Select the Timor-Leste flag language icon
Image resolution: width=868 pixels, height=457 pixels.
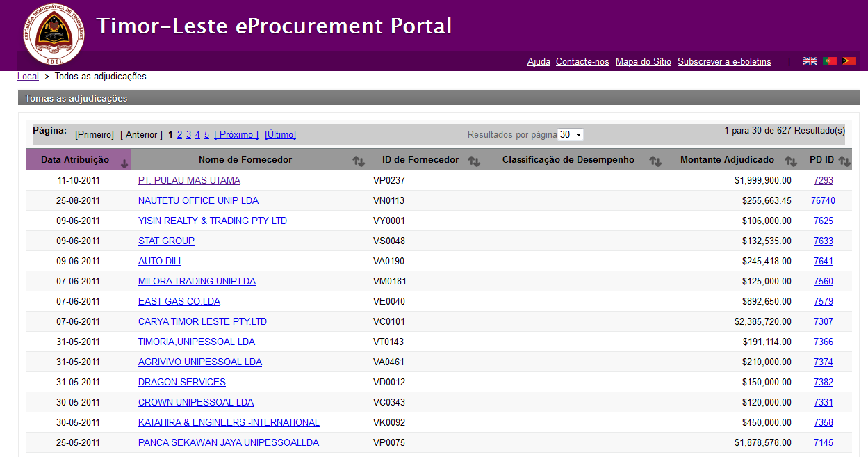point(849,61)
